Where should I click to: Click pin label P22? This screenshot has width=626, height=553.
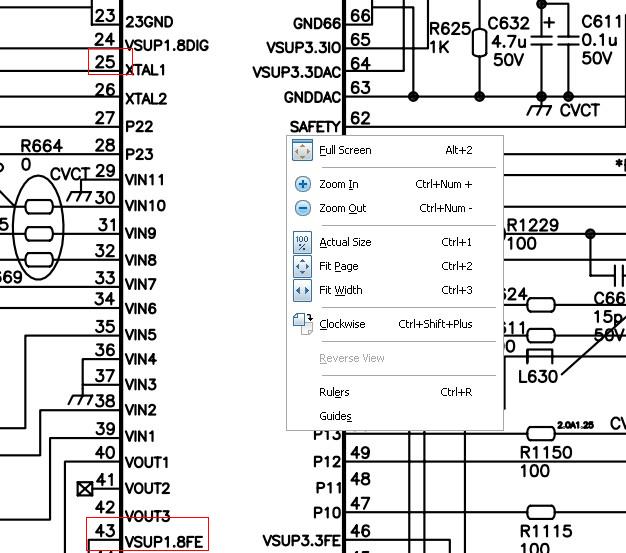139,127
